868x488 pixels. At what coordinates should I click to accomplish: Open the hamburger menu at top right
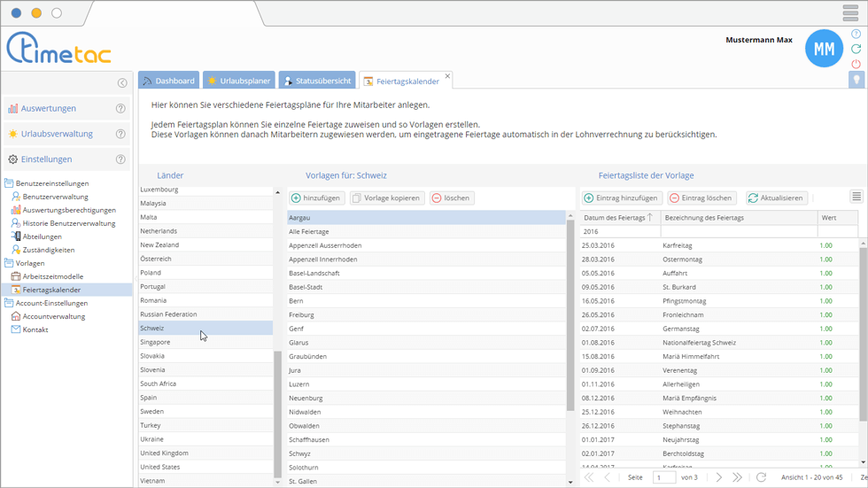[x=850, y=12]
